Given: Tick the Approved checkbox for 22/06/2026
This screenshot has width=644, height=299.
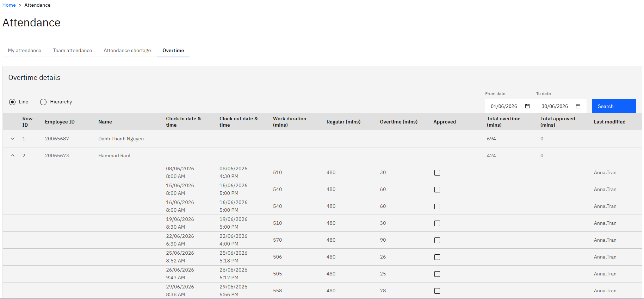Looking at the screenshot, I should (x=437, y=240).
